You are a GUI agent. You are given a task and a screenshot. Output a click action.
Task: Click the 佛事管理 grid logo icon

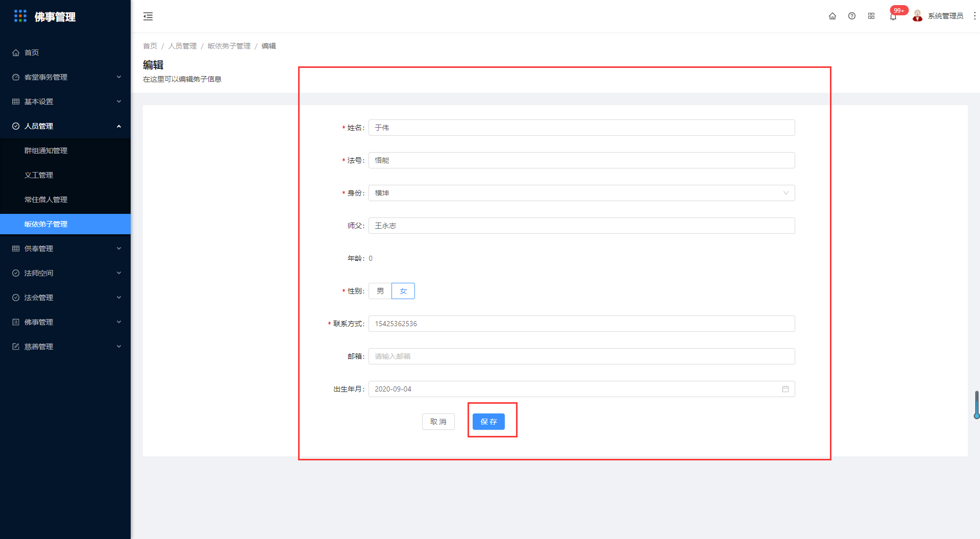(20, 16)
